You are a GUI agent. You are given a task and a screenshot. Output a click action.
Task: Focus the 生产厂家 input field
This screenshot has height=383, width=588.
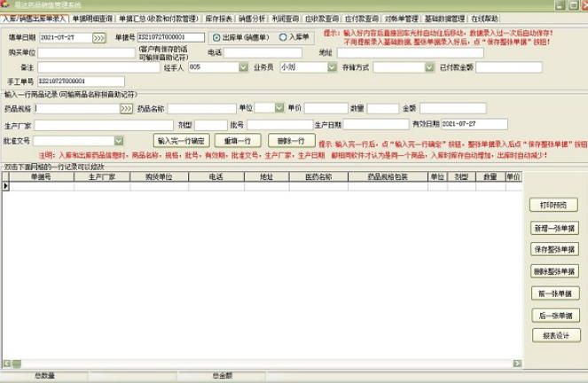click(x=104, y=125)
